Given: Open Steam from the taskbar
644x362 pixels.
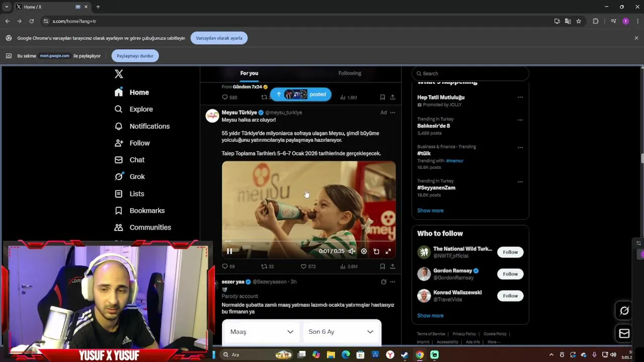Looking at the screenshot, I should 405,355.
